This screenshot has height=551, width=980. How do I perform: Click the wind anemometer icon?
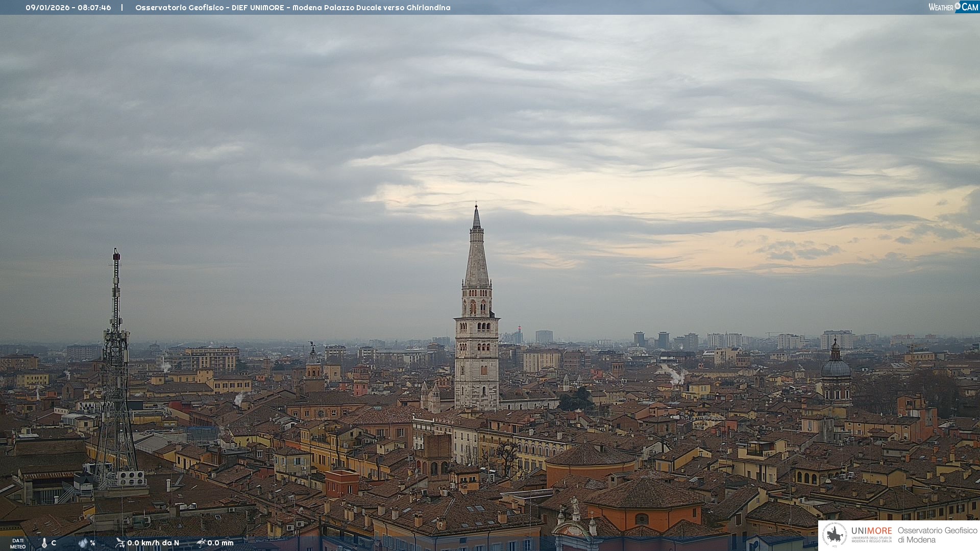tap(120, 543)
